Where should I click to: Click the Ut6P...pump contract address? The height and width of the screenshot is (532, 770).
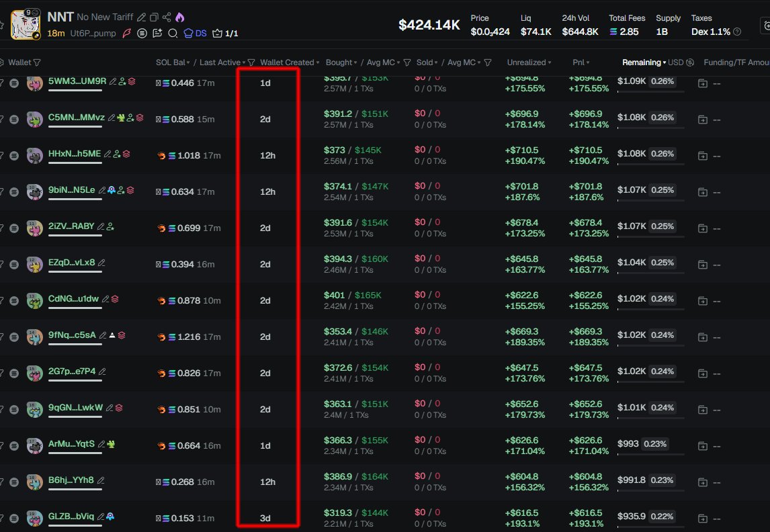pyautogui.click(x=92, y=33)
